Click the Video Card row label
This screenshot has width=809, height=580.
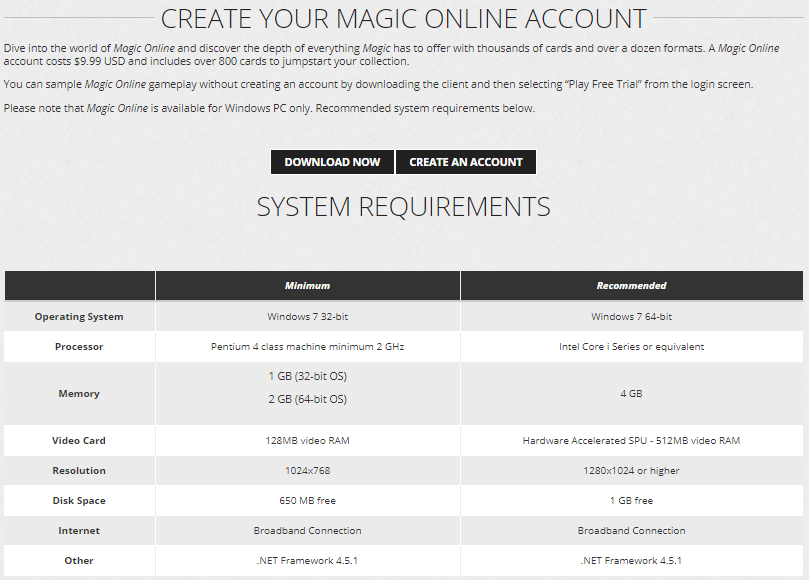[x=79, y=440]
